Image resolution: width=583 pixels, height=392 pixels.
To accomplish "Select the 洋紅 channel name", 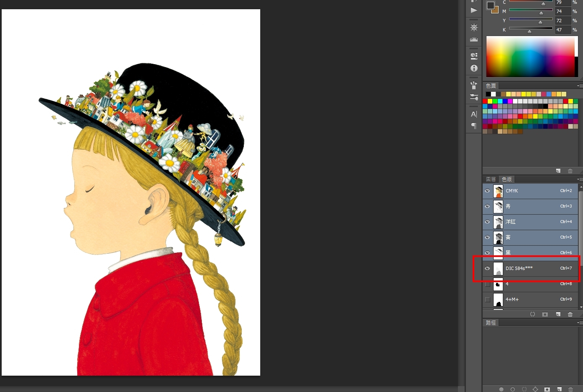I will tap(510, 222).
